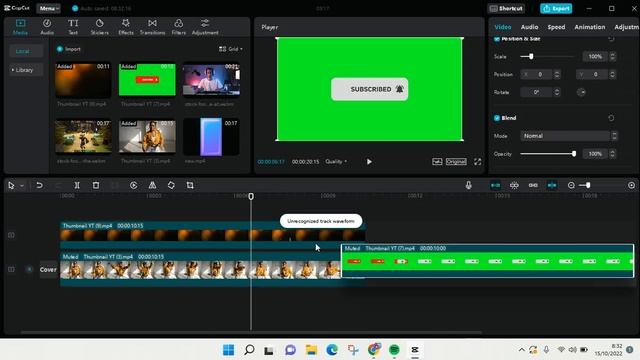Open the Text panel tab

pos(73,27)
